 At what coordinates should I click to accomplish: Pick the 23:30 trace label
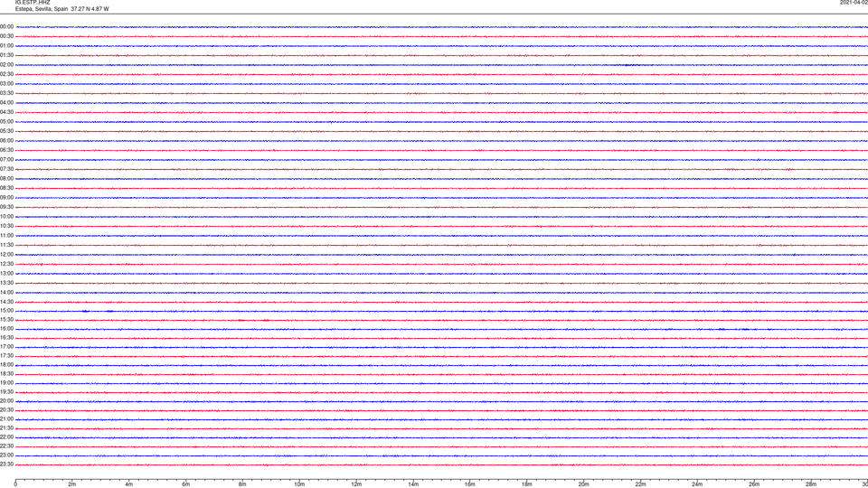[x=6, y=465]
